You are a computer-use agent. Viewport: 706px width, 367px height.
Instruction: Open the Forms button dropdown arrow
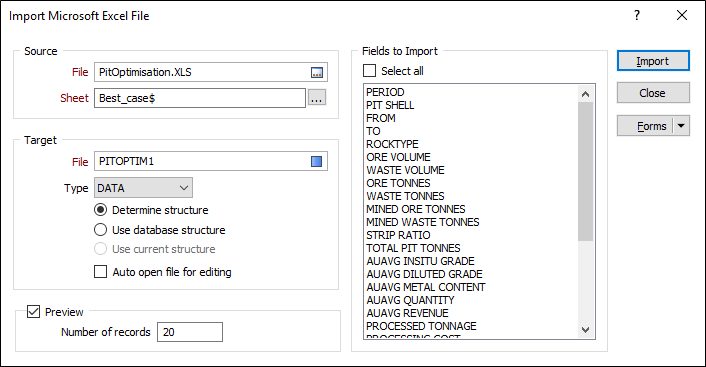pyautogui.click(x=681, y=126)
